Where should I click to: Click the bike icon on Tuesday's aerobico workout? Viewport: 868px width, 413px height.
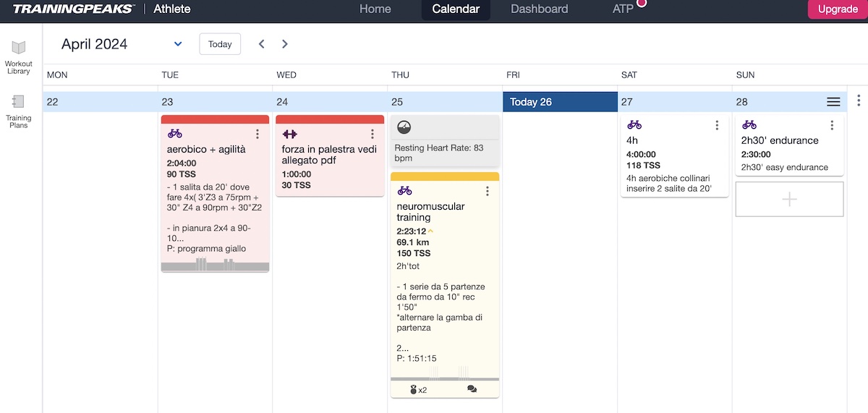click(175, 134)
